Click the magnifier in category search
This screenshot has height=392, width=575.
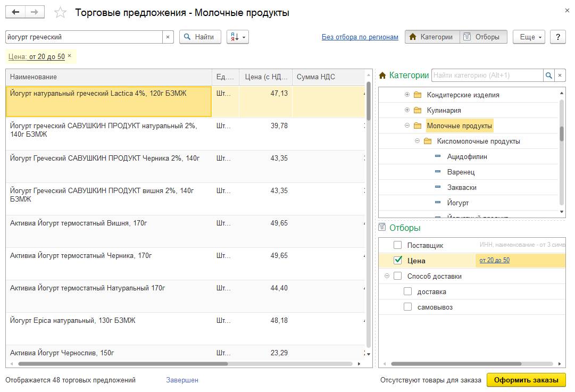(548, 76)
